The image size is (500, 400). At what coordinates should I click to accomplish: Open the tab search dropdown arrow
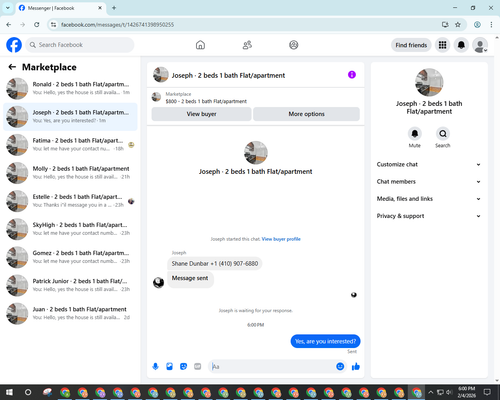[x=8, y=8]
